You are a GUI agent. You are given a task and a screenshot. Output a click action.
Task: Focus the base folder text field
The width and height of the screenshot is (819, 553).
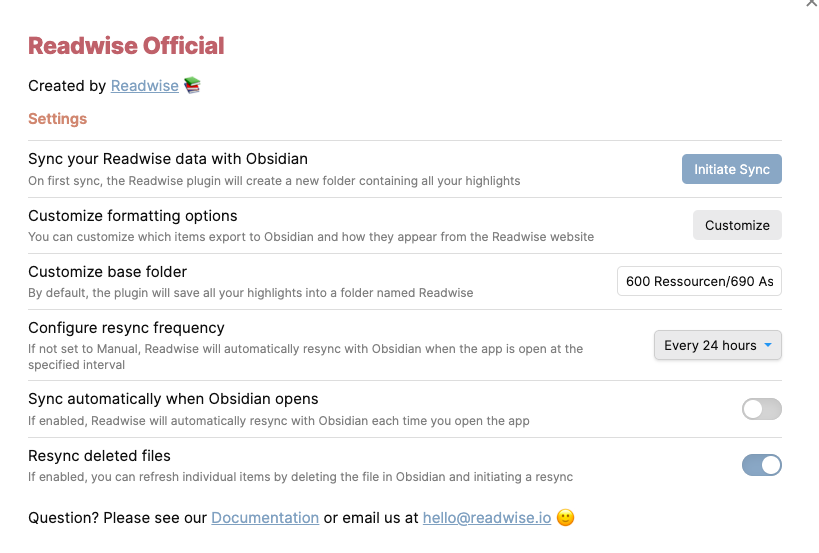point(699,281)
